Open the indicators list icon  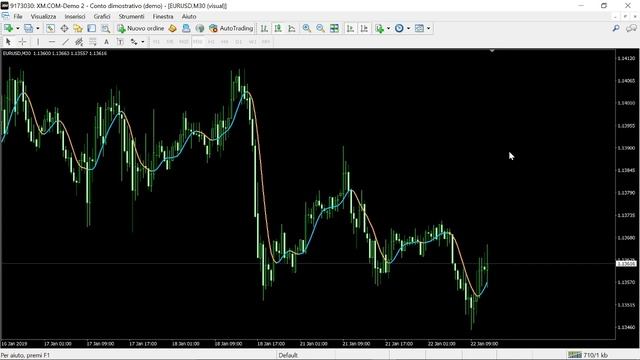[x=380, y=28]
